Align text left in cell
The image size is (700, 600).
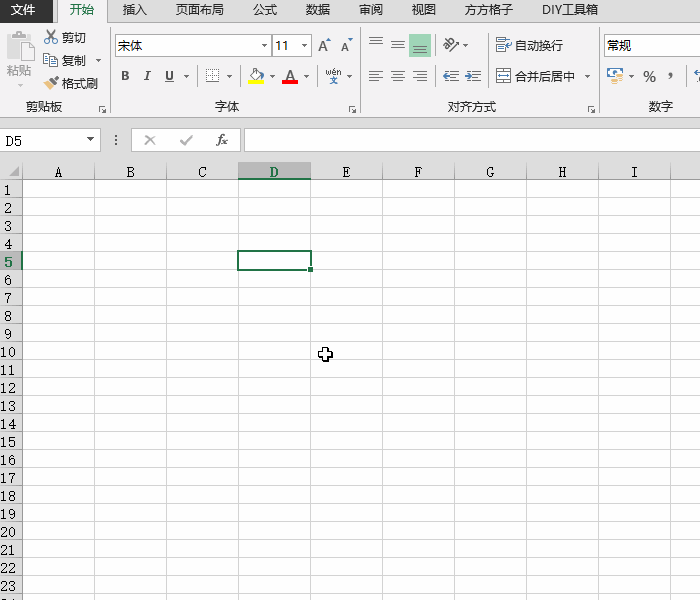coord(376,76)
